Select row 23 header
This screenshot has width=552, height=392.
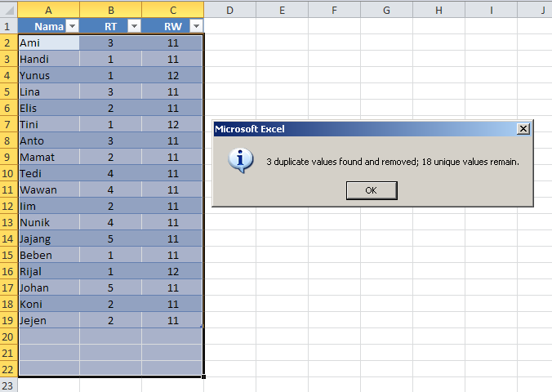click(8, 385)
